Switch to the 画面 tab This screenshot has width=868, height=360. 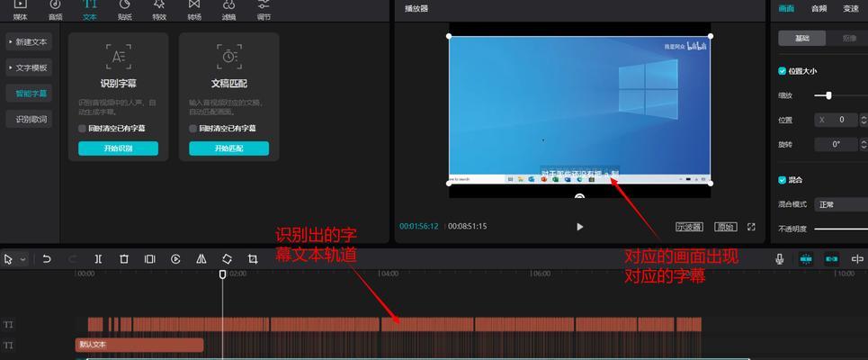click(786, 8)
